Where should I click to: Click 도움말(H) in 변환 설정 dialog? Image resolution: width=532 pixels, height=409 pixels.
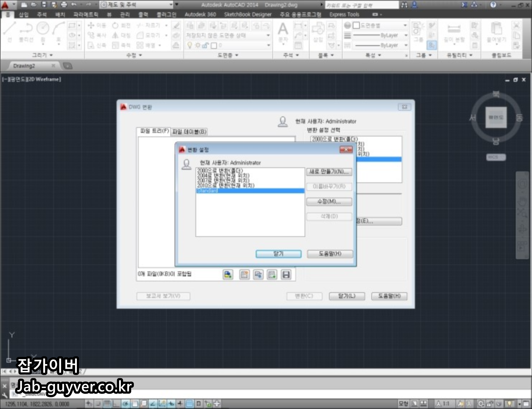pos(330,254)
